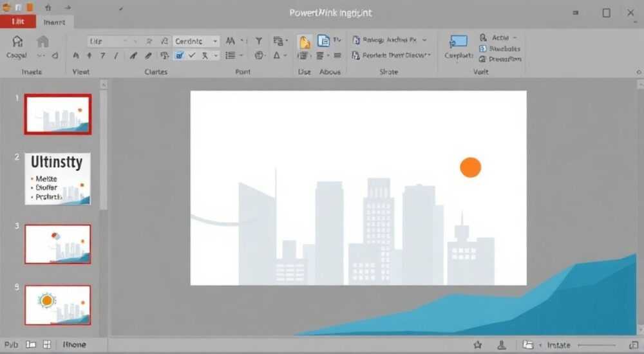Click the Irstate label in status bar

(558, 345)
